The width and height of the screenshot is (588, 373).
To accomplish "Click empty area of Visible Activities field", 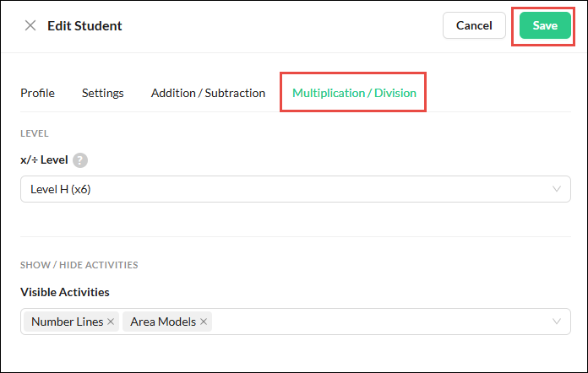I will pyautogui.click(x=378, y=322).
